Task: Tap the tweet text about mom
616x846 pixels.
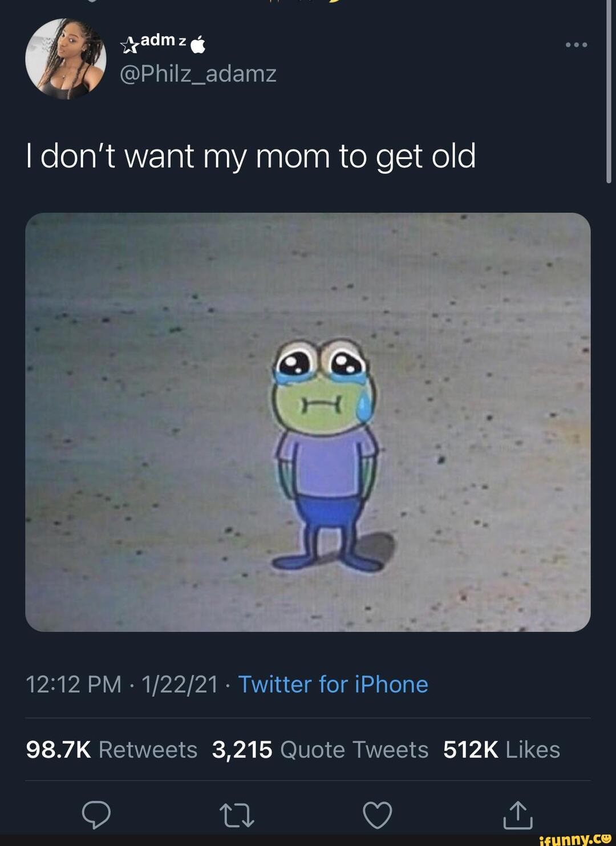Action: coord(251,156)
